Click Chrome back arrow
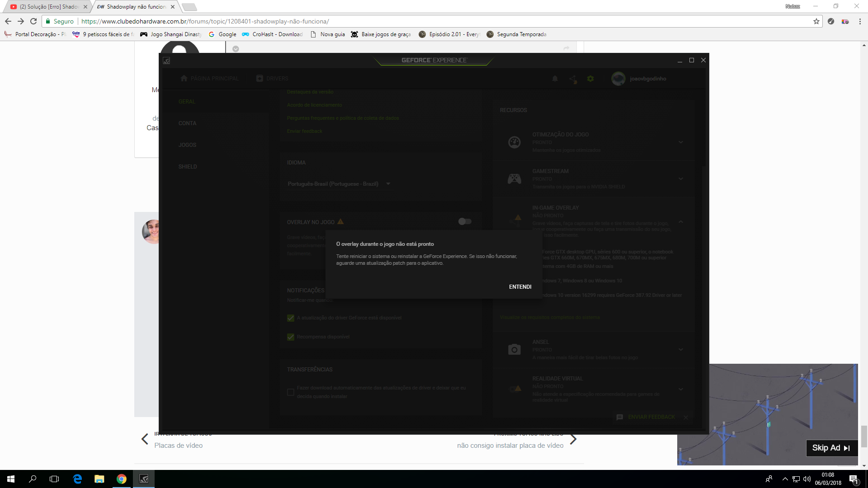This screenshot has height=488, width=868. coord(8,21)
